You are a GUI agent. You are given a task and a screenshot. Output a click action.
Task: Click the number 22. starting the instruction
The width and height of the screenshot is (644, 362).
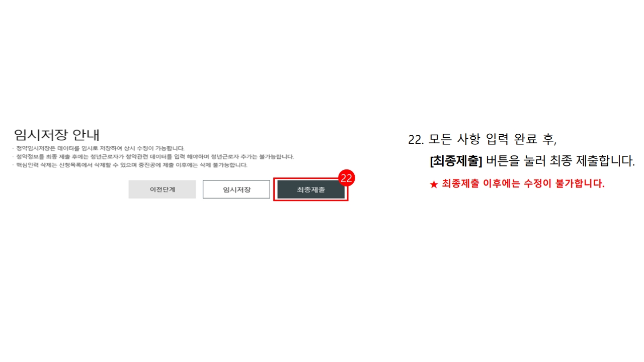point(417,140)
